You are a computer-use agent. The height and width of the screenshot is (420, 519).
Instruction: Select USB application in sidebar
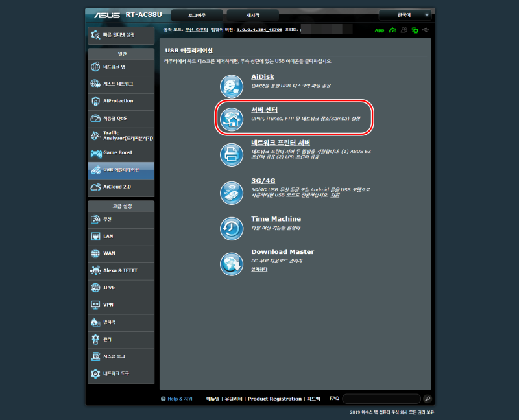pos(121,170)
